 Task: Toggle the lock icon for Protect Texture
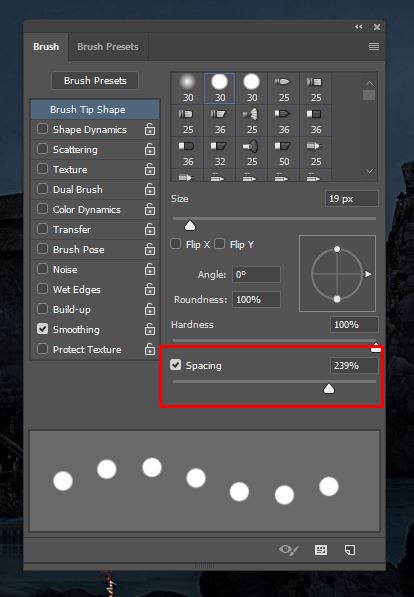pyautogui.click(x=150, y=349)
